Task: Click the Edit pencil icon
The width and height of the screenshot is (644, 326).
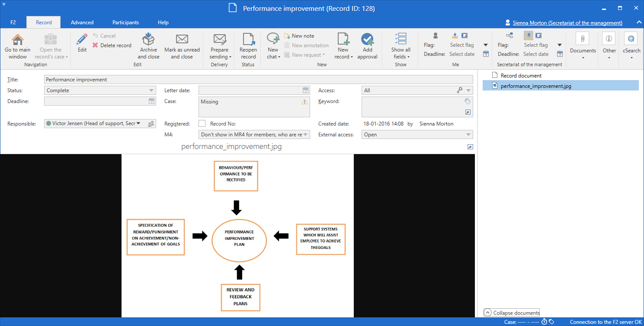Action: click(x=82, y=40)
